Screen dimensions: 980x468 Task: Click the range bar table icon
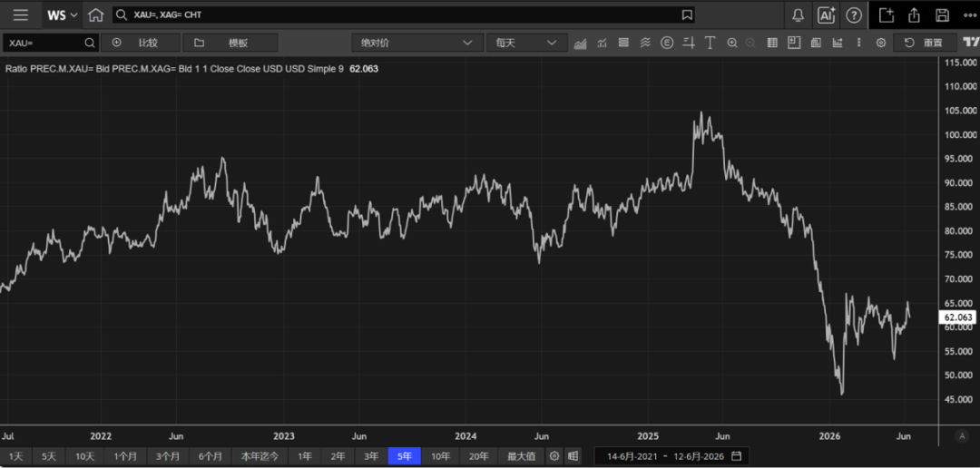573,456
